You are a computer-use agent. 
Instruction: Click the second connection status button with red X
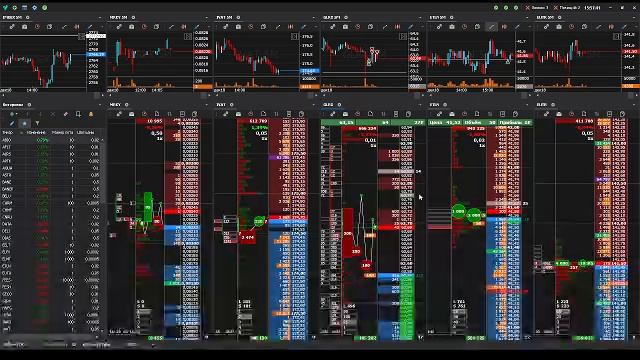tap(567, 7)
